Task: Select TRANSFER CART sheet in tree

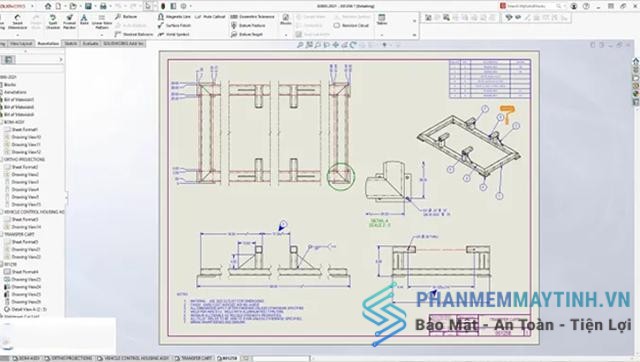Action: tap(19, 234)
